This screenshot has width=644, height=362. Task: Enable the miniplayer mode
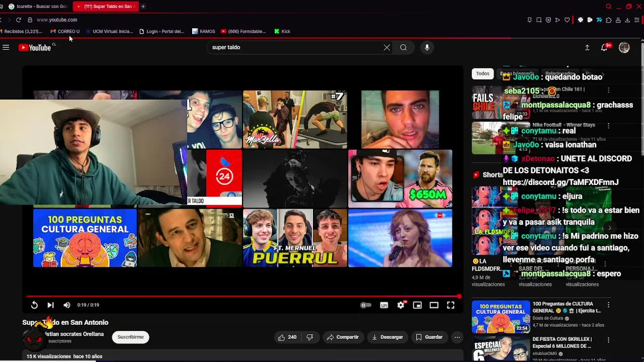click(417, 305)
